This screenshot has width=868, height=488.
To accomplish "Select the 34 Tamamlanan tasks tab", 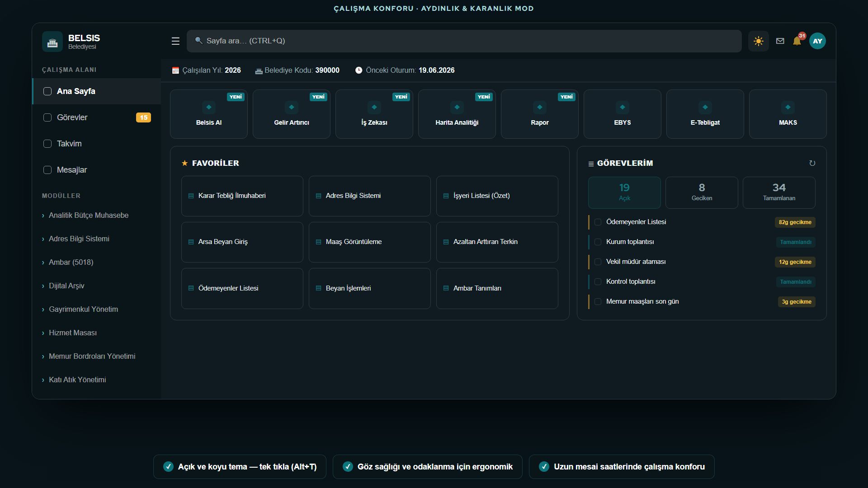I will click(779, 192).
